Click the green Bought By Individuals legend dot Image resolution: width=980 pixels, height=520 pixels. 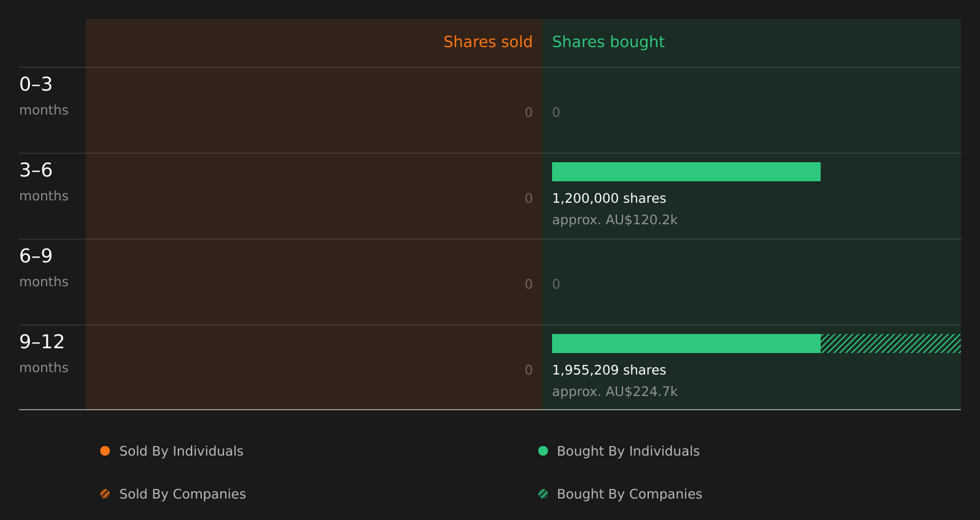tap(543, 451)
